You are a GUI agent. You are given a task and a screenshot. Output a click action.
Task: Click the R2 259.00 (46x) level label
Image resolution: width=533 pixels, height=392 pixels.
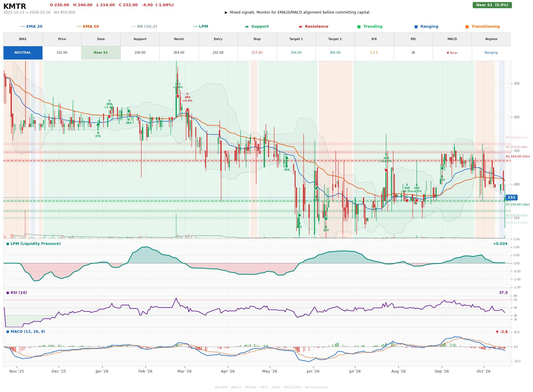point(517,147)
